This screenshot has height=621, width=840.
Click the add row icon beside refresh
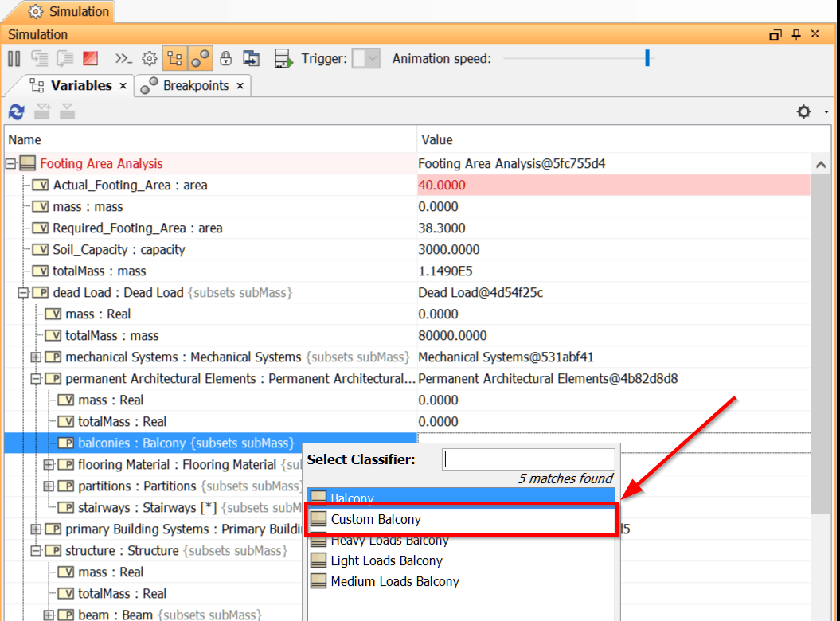point(42,111)
